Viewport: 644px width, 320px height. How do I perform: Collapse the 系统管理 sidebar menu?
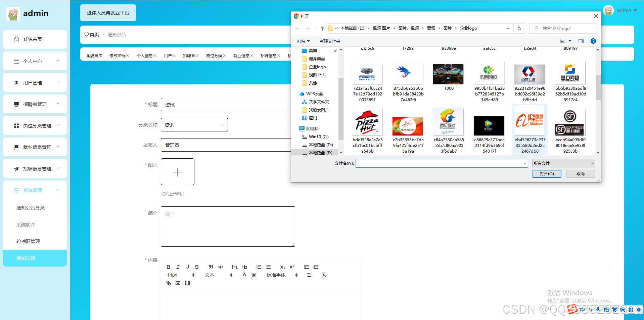[35, 190]
